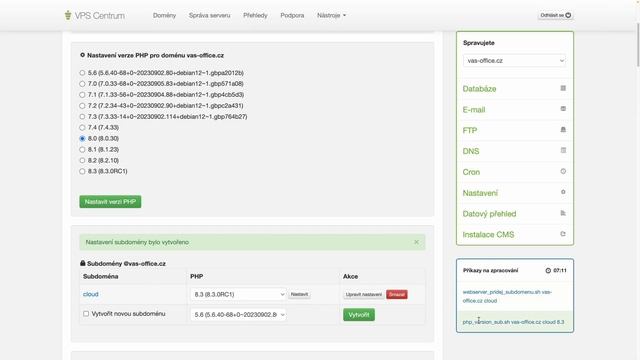Click the Příkazy na zpracování heading
Screen dimensions: 640x360
(x=490, y=270)
